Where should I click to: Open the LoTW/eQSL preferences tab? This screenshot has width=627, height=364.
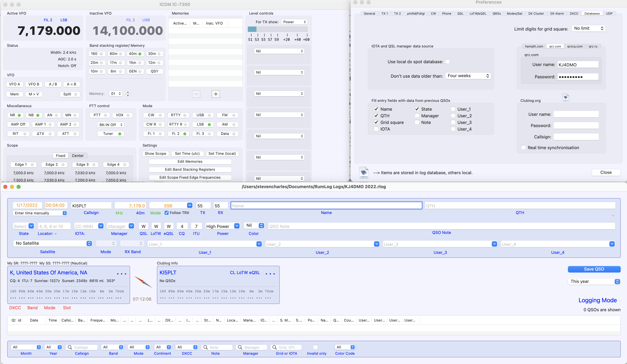478,13
